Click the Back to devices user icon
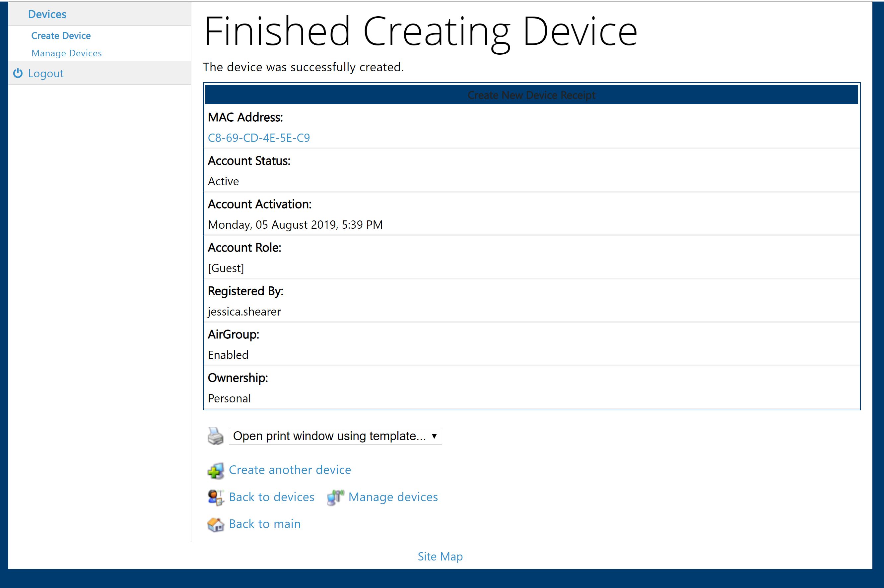The height and width of the screenshot is (588, 884). (215, 497)
